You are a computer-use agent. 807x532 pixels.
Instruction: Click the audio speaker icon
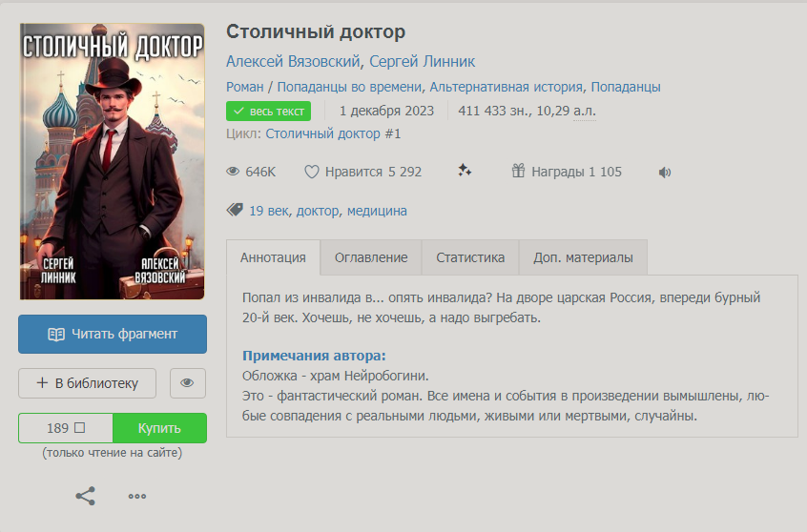(665, 173)
